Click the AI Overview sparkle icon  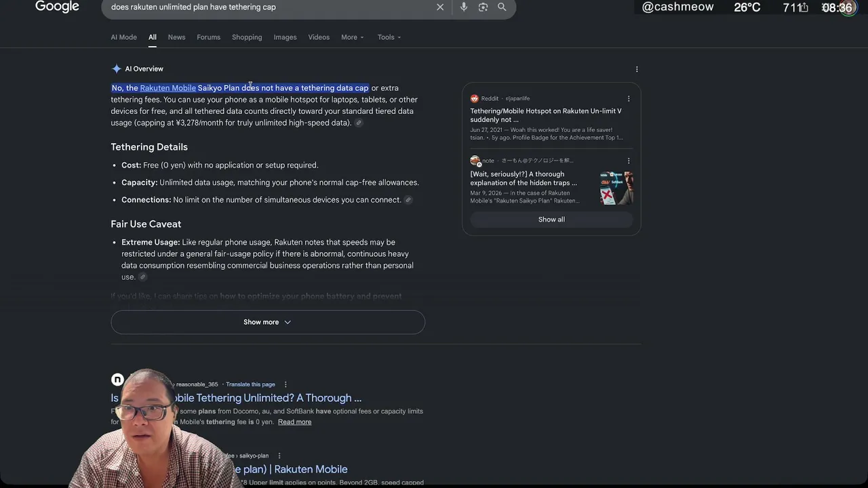(117, 68)
